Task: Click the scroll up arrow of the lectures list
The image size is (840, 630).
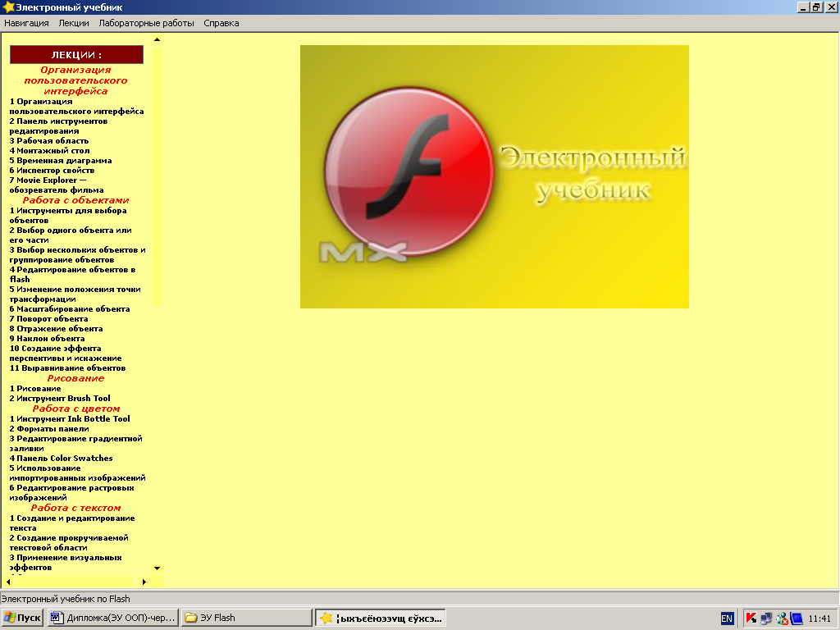Action: click(157, 39)
